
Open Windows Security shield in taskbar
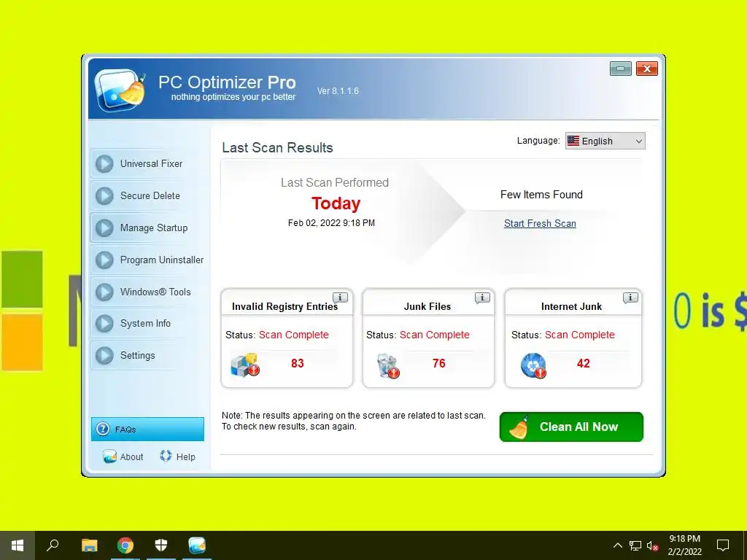pos(161,545)
